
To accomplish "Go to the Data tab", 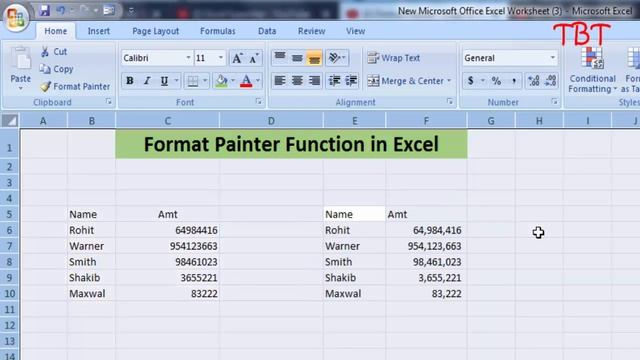I will tap(267, 31).
